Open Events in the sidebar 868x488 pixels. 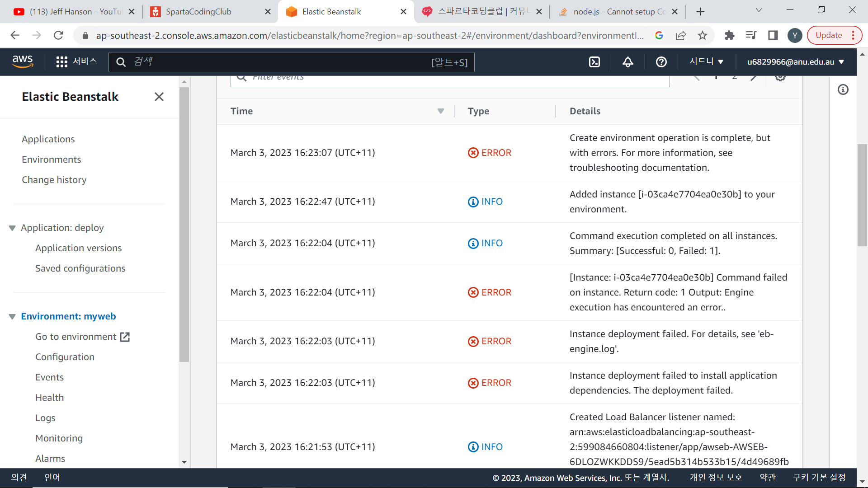click(50, 377)
